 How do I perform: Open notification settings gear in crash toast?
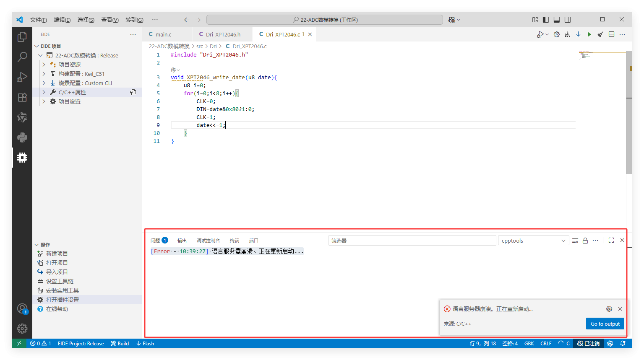point(609,309)
